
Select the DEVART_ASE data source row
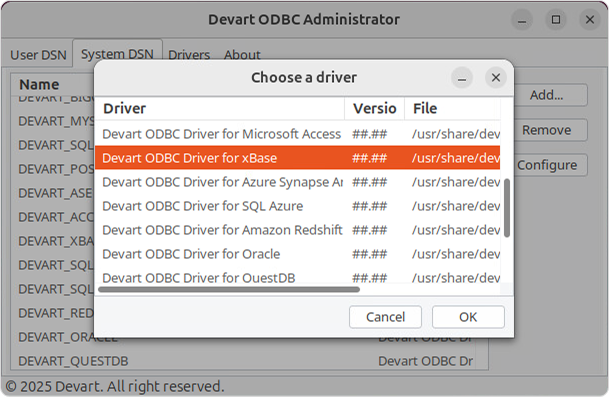(53, 193)
